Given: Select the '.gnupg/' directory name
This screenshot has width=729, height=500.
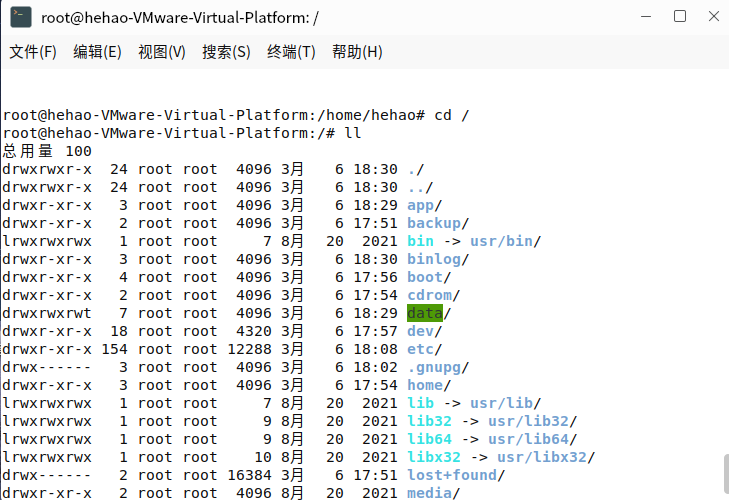Looking at the screenshot, I should click(x=438, y=367).
